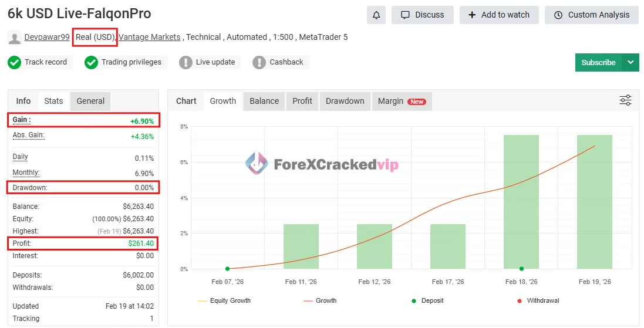Select the Margin tab marked New
Screen dimensions: 644x328
(402, 101)
